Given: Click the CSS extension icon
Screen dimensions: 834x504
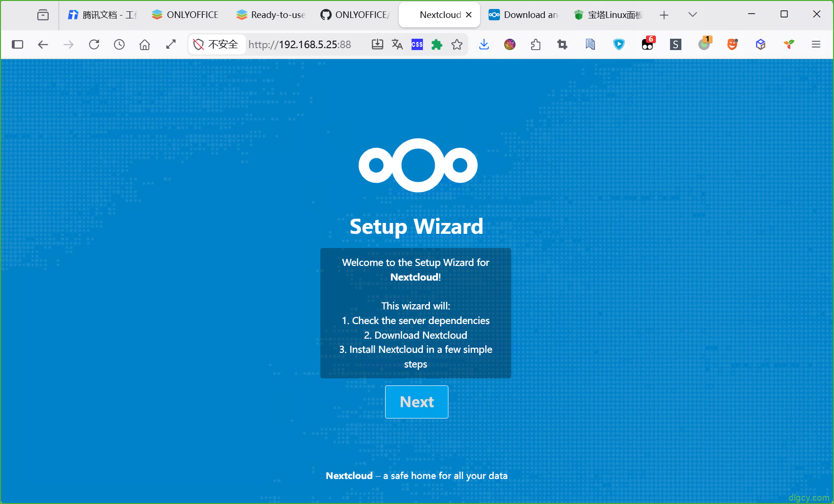Looking at the screenshot, I should 417,44.
